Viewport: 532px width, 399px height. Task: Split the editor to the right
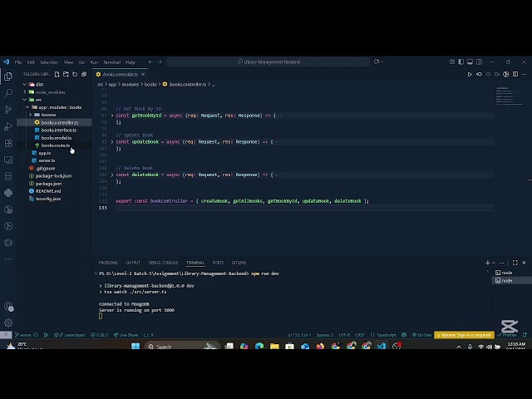515,74
